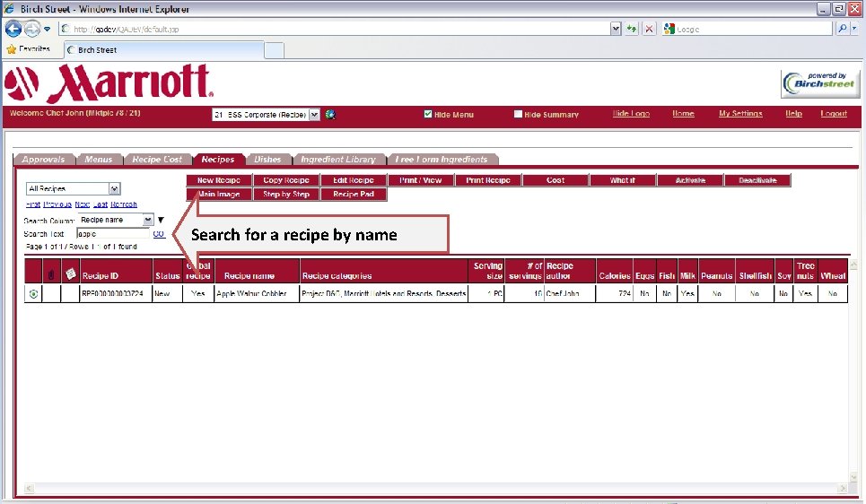Click the Activate button

point(690,180)
